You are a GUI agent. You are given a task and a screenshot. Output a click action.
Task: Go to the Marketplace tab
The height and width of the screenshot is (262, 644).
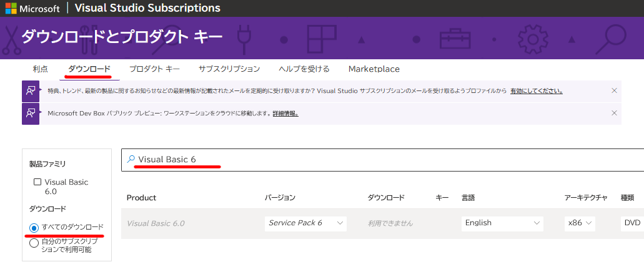pos(374,69)
